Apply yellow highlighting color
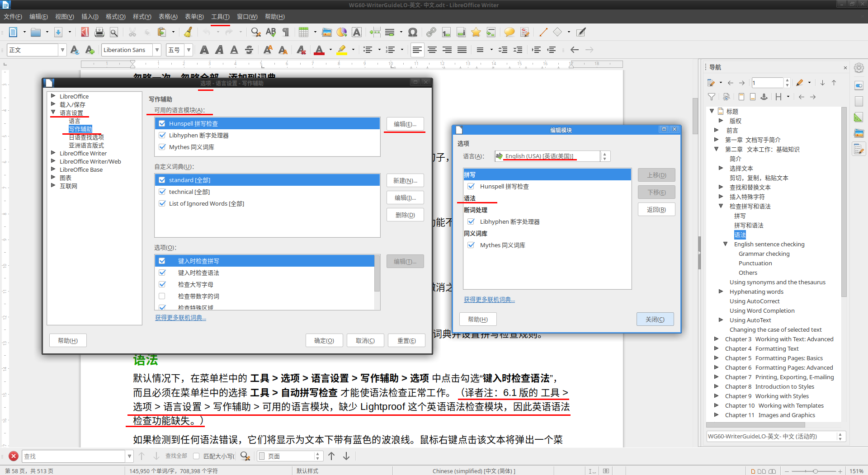 click(x=342, y=50)
